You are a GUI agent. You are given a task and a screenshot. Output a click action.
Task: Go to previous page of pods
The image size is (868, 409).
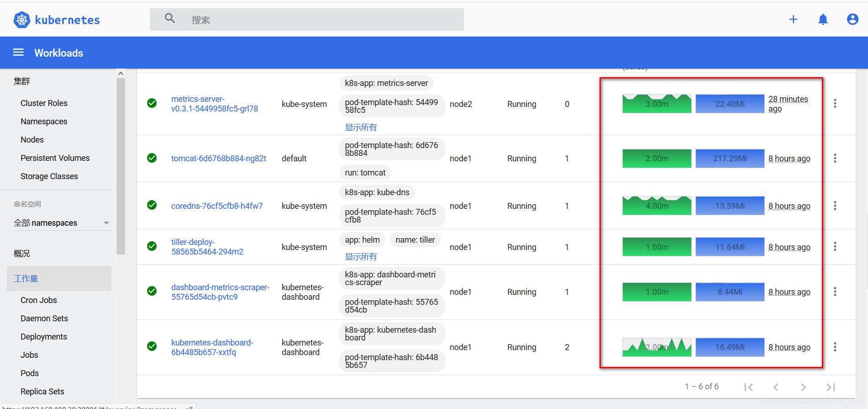(776, 387)
